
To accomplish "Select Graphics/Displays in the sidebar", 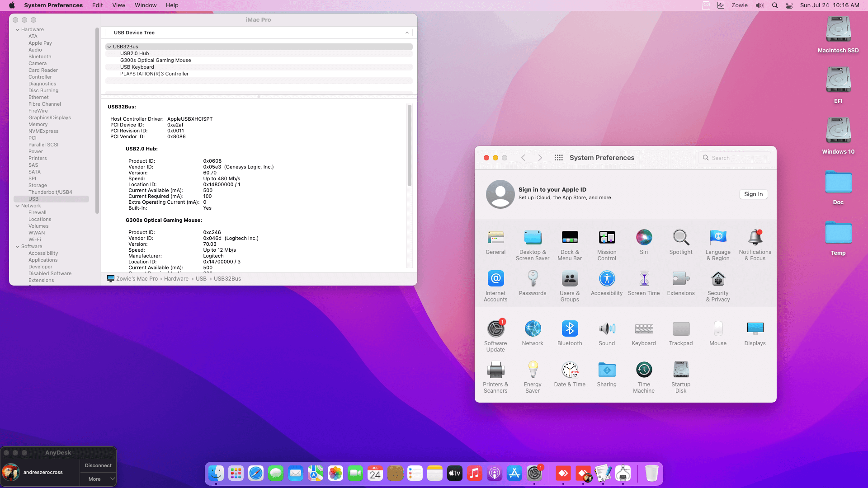I will 50,118.
